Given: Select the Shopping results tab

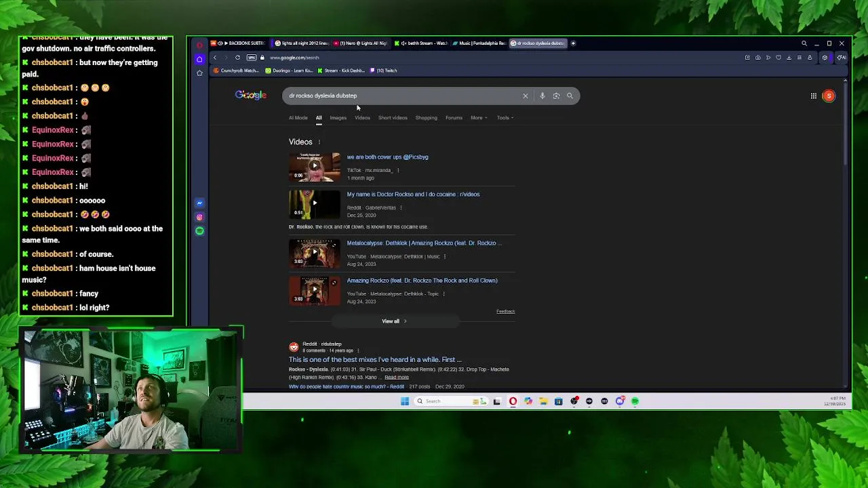Looking at the screenshot, I should (427, 118).
